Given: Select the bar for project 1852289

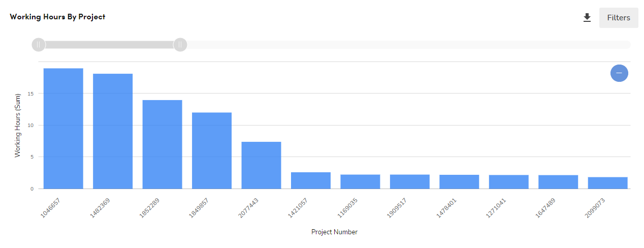Looking at the screenshot, I should (163, 144).
